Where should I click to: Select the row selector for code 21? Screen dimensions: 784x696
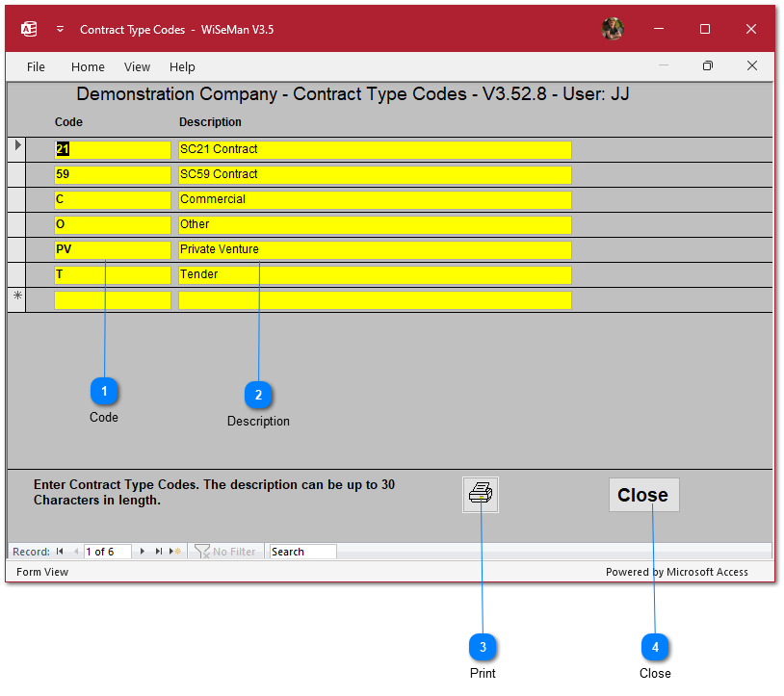[x=17, y=149]
